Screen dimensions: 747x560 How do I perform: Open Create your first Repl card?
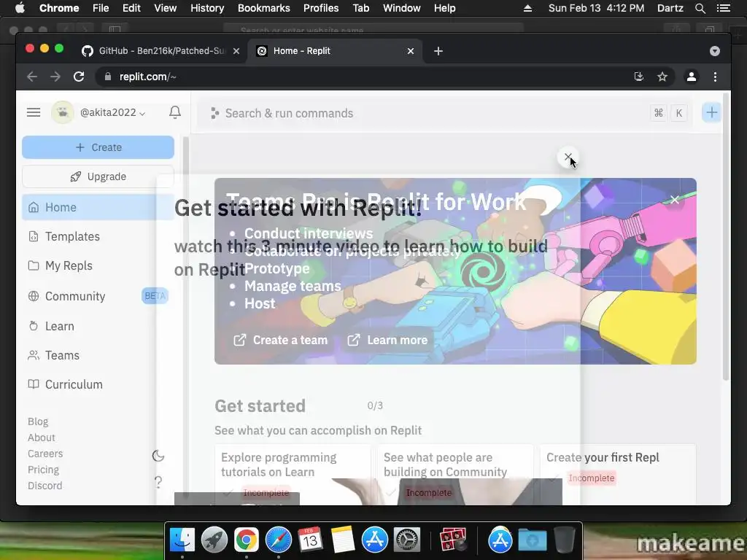(618, 474)
